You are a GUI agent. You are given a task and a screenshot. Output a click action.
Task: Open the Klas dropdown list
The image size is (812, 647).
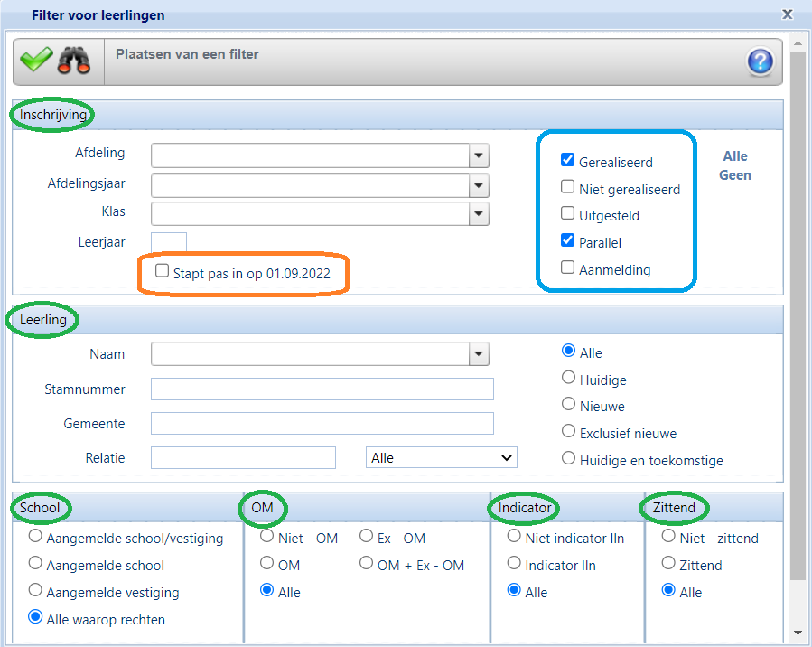click(479, 213)
